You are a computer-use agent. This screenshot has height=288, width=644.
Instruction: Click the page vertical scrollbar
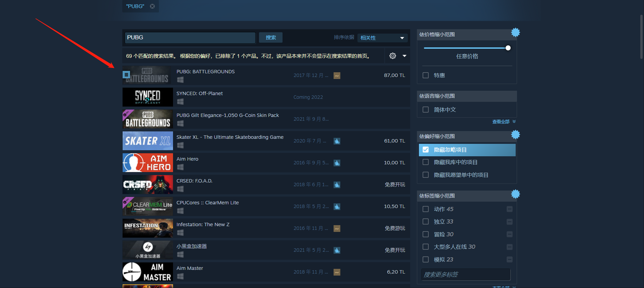click(x=641, y=37)
